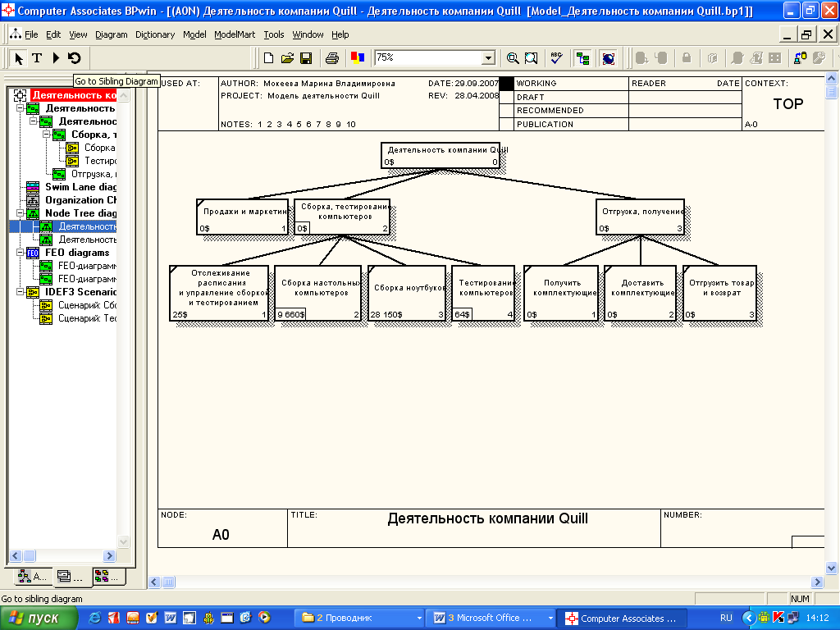The height and width of the screenshot is (630, 840).
Task: Switch to the Objects explorer tab
Action: pyautogui.click(x=109, y=576)
